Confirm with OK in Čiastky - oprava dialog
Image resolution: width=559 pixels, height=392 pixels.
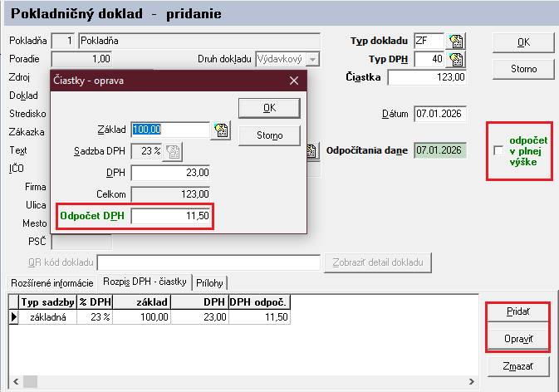(269, 107)
